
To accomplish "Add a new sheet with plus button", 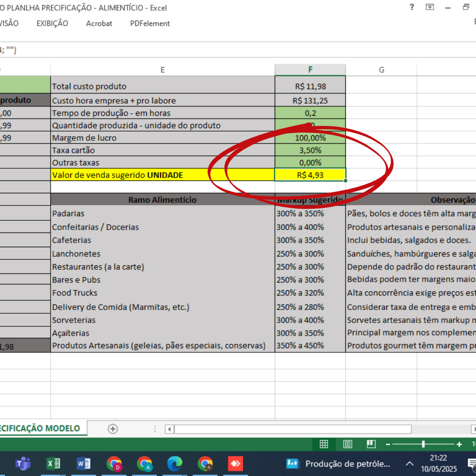I will click(x=112, y=429).
